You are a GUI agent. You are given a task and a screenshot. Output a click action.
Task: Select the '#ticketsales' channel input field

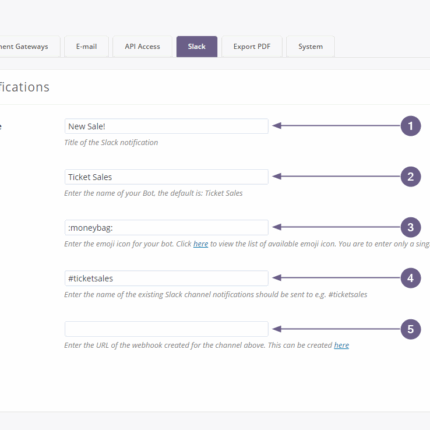pyautogui.click(x=166, y=278)
